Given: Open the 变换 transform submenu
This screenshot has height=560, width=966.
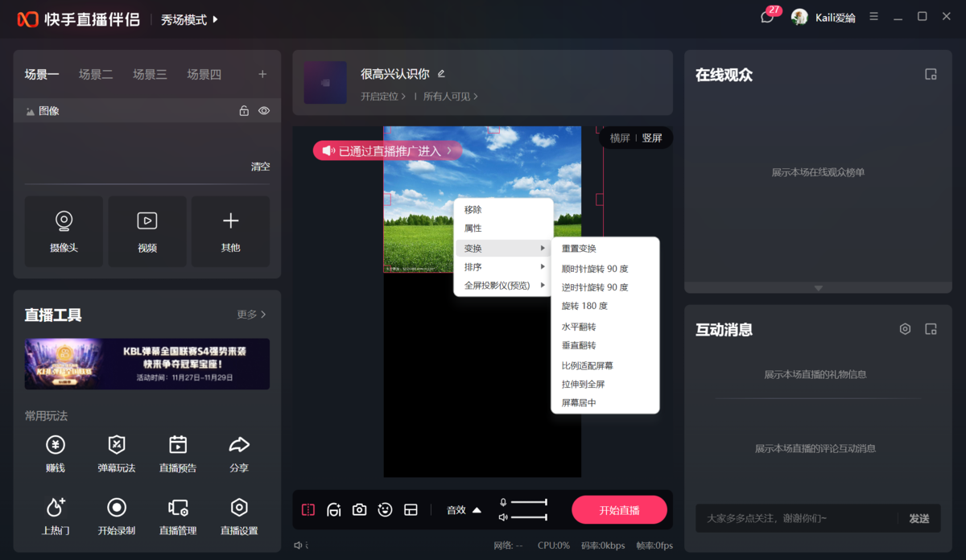Looking at the screenshot, I should click(474, 248).
